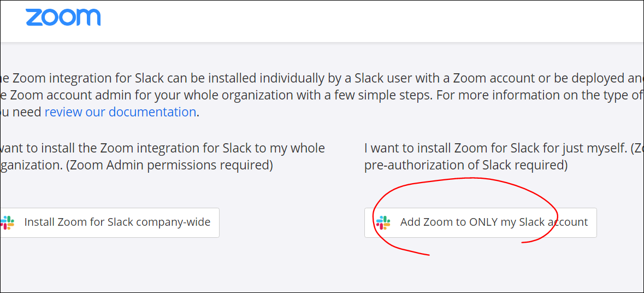Click the tail of the red hand-drawn circle
644x293 pixels.
tap(421, 253)
